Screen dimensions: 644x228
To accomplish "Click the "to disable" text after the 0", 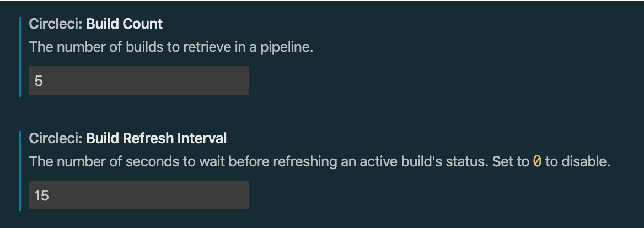I will (578, 162).
